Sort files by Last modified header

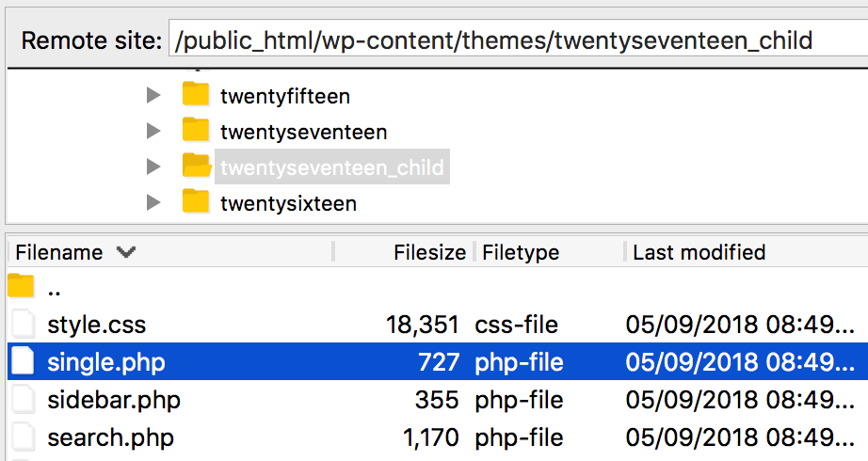coord(699,252)
